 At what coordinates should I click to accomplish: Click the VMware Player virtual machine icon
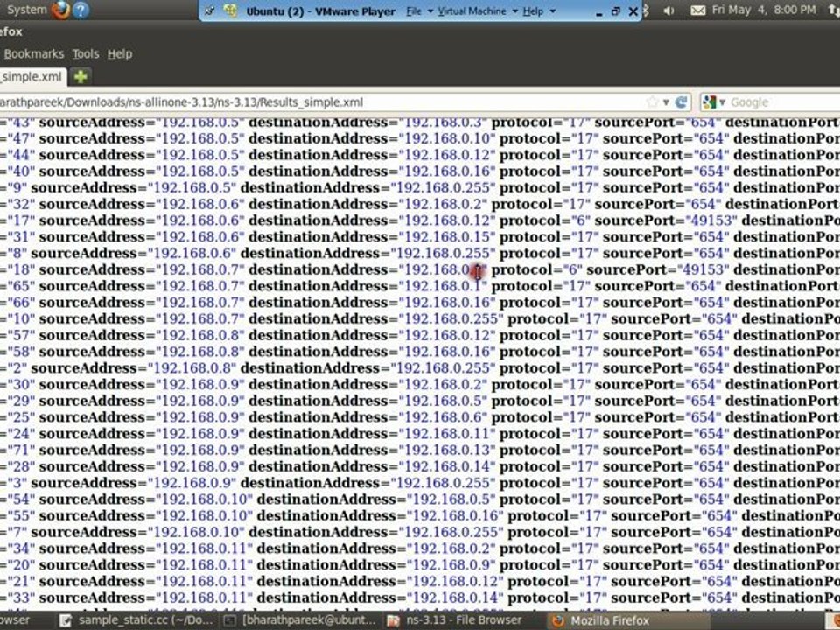[x=230, y=10]
